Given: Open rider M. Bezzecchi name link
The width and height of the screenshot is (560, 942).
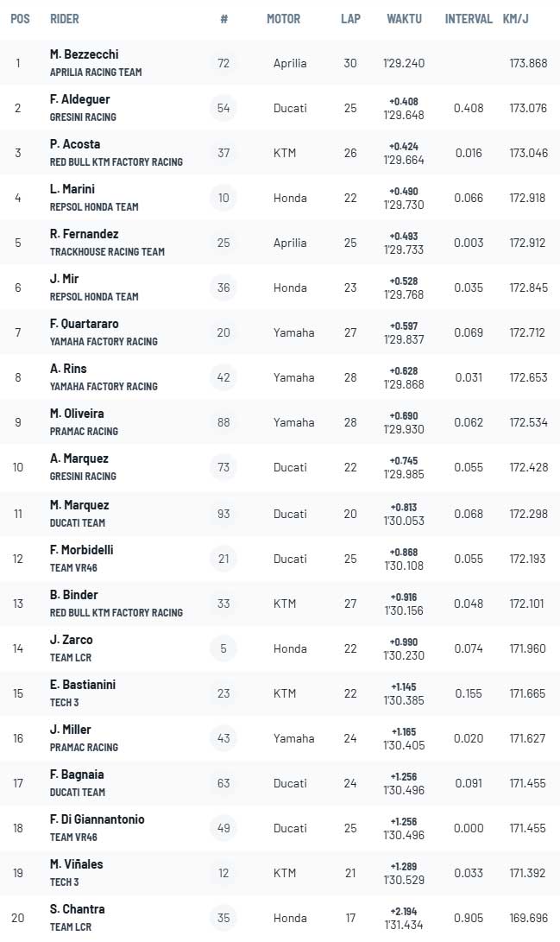Looking at the screenshot, I should (84, 54).
